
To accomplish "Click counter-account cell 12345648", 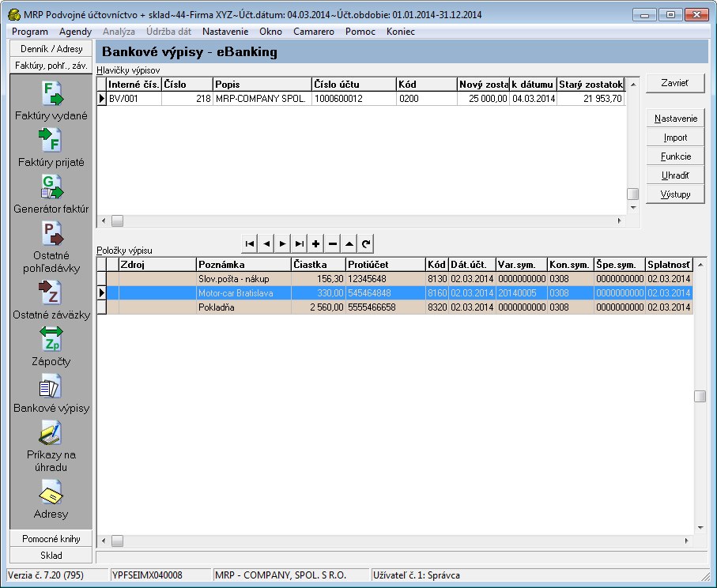I will (386, 279).
